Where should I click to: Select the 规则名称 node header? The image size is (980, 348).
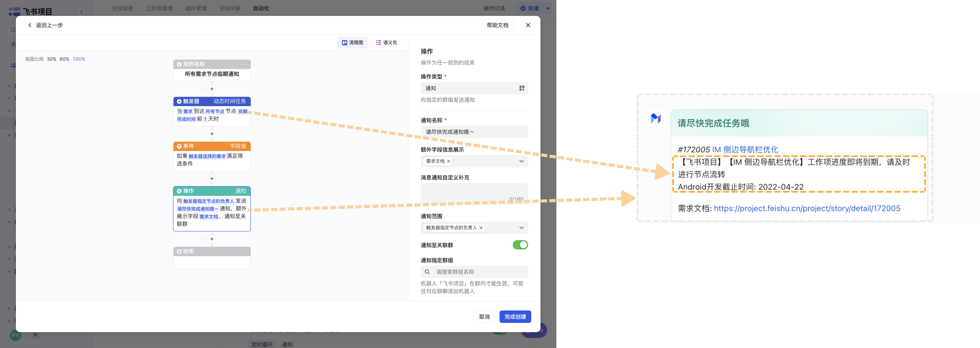212,64
